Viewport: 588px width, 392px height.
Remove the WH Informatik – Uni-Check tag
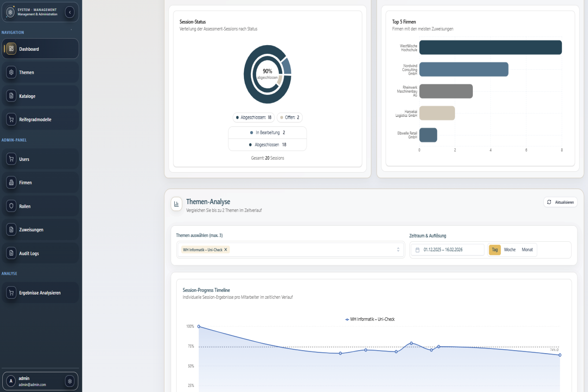point(226,250)
